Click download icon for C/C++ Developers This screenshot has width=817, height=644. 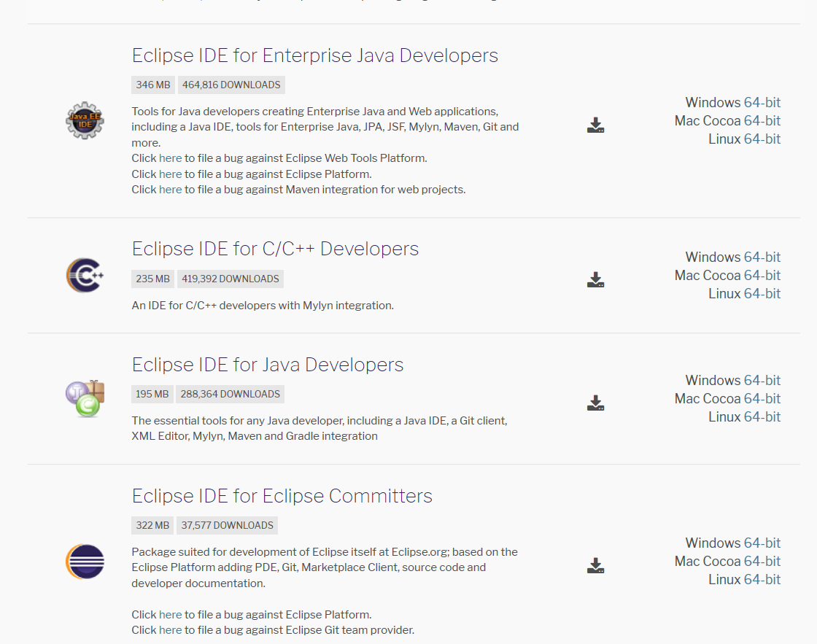[x=595, y=280]
